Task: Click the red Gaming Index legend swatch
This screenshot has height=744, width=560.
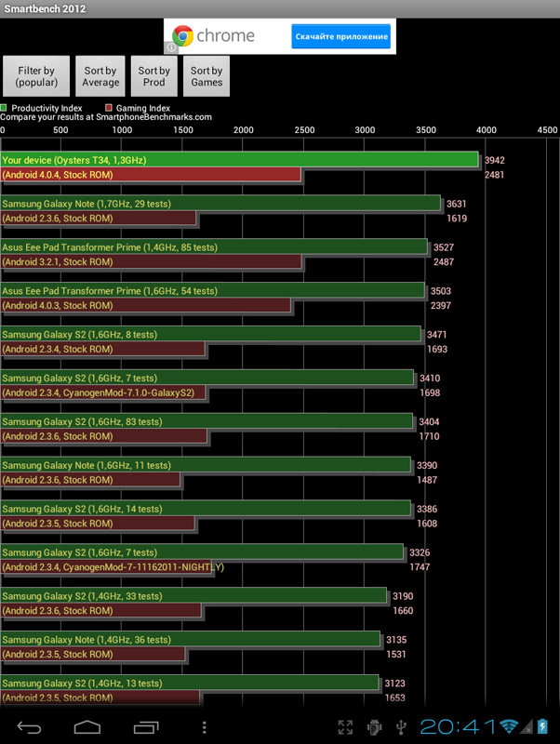Action: coord(109,108)
